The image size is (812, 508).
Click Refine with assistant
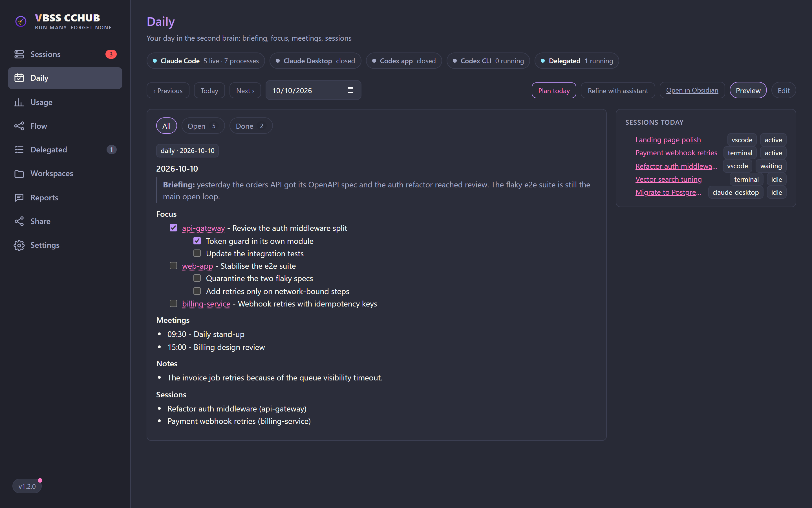pos(618,91)
